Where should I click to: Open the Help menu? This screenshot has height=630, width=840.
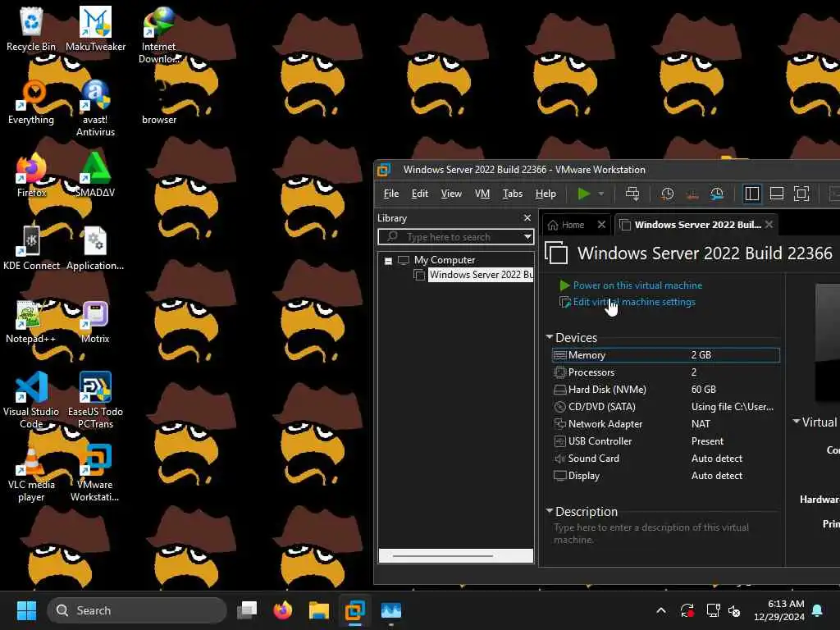pyautogui.click(x=546, y=194)
